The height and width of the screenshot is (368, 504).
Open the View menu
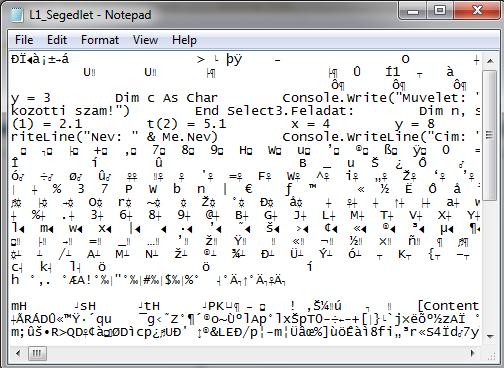(x=145, y=40)
